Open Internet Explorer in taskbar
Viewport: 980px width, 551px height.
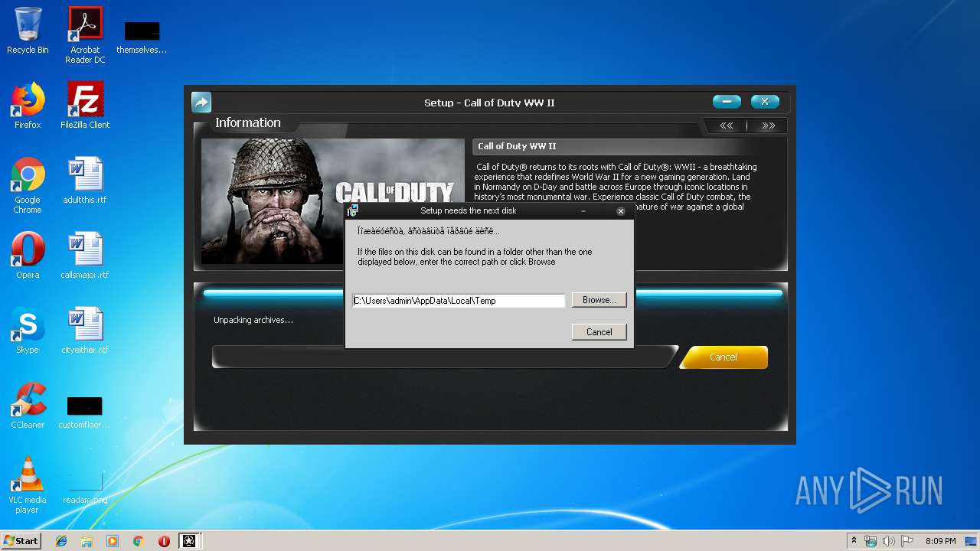tap(61, 541)
